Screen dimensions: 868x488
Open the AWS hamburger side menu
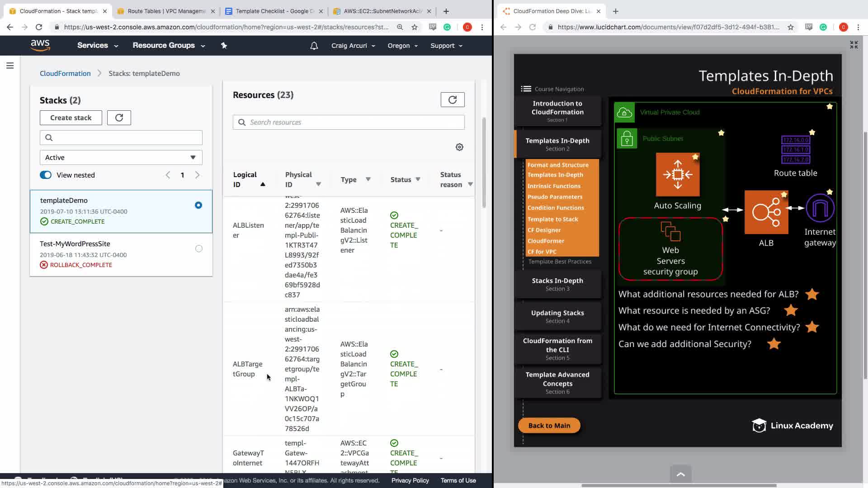pyautogui.click(x=10, y=66)
